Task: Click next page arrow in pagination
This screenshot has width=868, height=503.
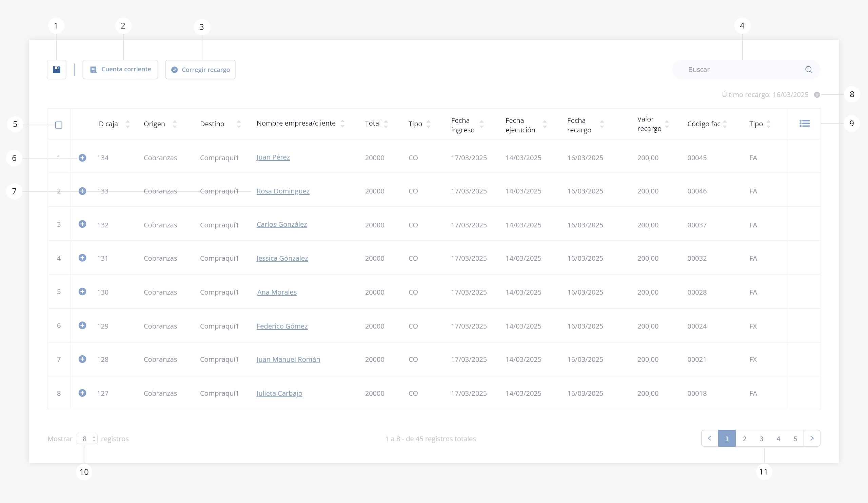Action: tap(812, 439)
